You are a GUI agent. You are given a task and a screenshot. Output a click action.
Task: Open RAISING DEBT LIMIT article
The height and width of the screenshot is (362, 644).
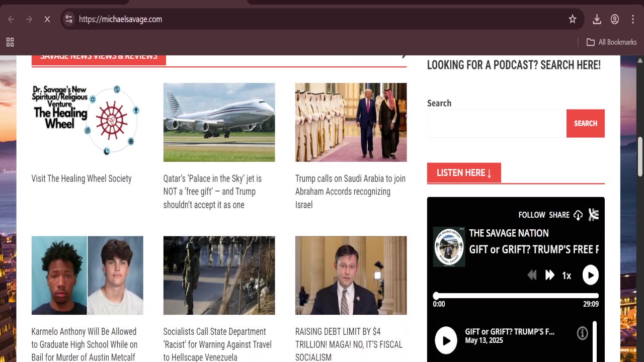pos(349,344)
